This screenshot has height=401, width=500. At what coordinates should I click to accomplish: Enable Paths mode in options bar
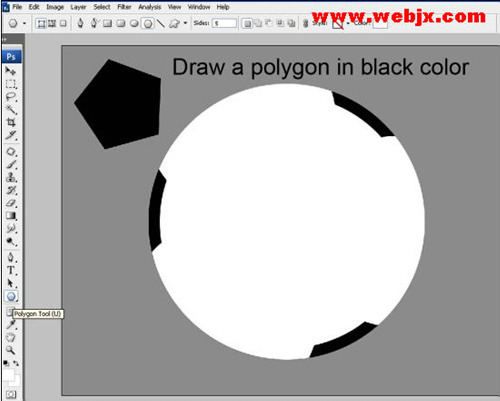pos(52,23)
